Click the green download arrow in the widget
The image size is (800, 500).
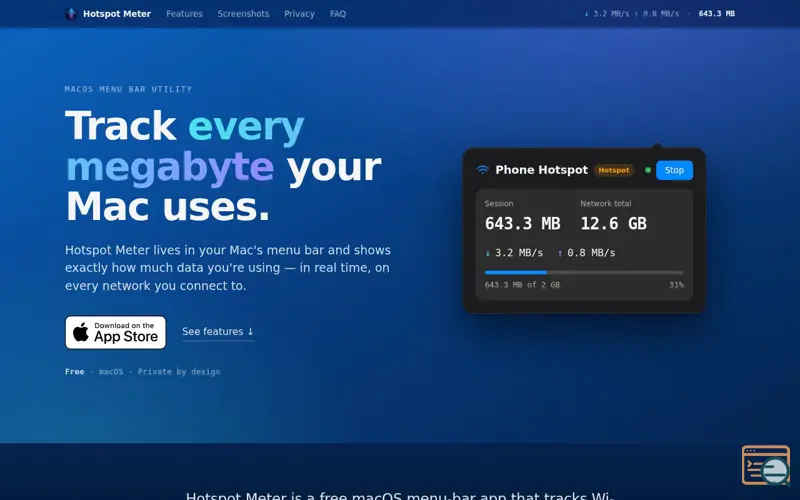pyautogui.click(x=488, y=253)
